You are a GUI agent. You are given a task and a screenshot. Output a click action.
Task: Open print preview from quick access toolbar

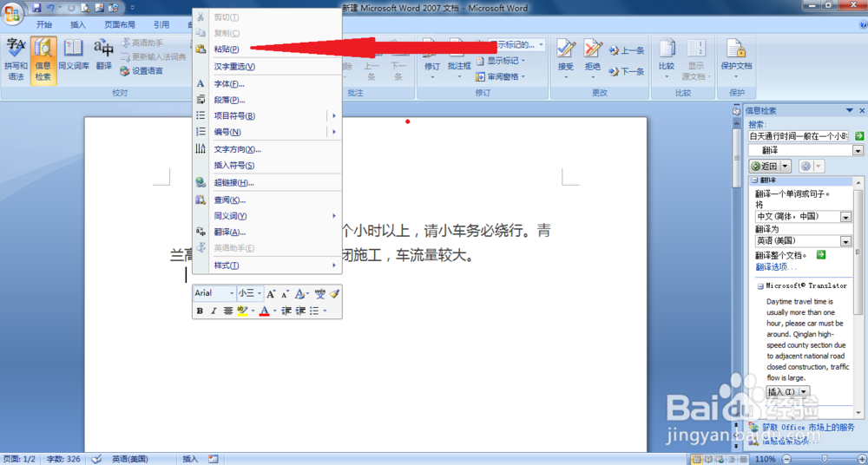click(x=85, y=8)
